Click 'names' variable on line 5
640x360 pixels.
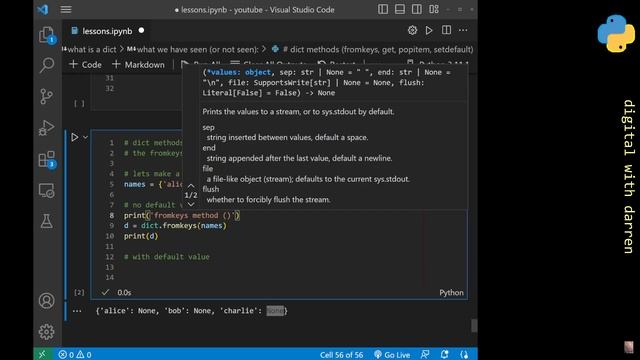[x=134, y=184]
